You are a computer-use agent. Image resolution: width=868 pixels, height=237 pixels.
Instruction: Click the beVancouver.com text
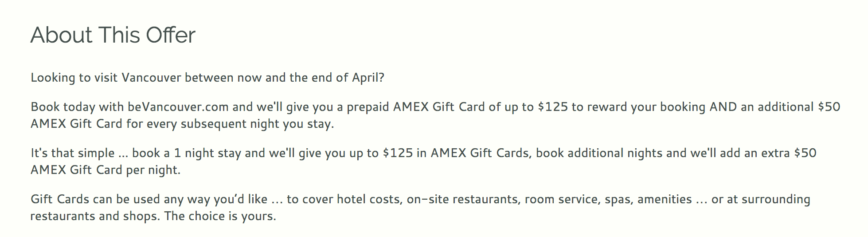(x=178, y=107)
